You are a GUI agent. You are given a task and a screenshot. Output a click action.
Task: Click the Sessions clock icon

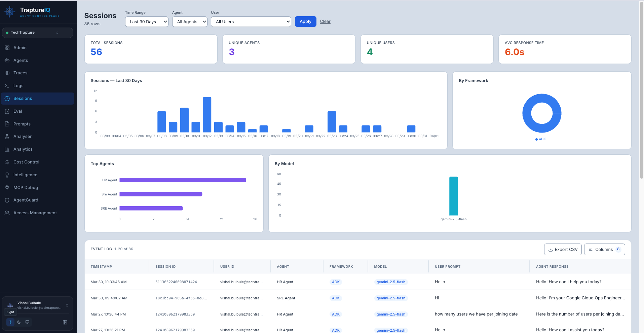(7, 98)
